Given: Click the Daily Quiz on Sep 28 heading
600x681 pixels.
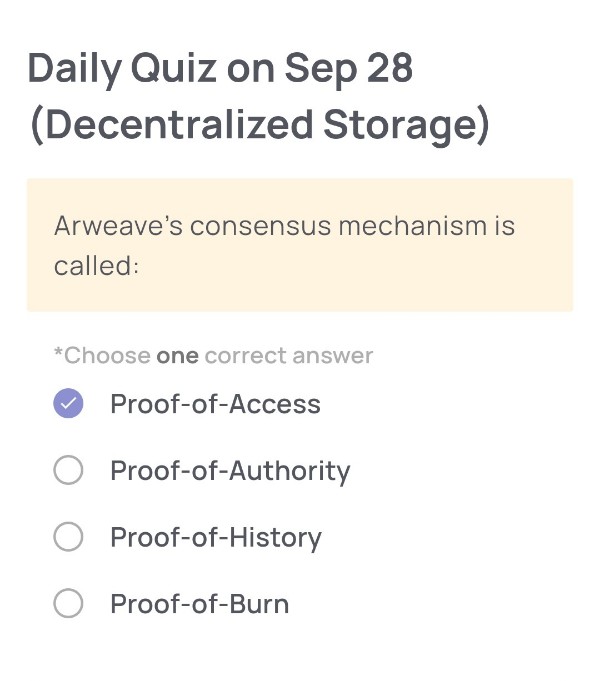Looking at the screenshot, I should (220, 68).
